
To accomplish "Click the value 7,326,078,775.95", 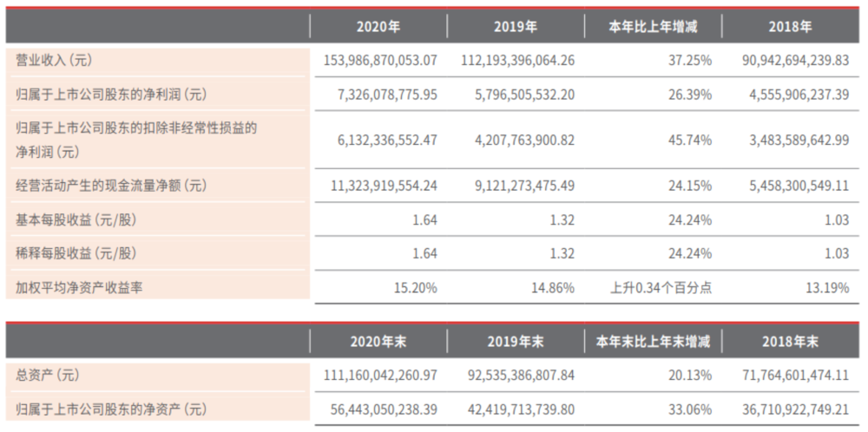I will pyautogui.click(x=386, y=95).
